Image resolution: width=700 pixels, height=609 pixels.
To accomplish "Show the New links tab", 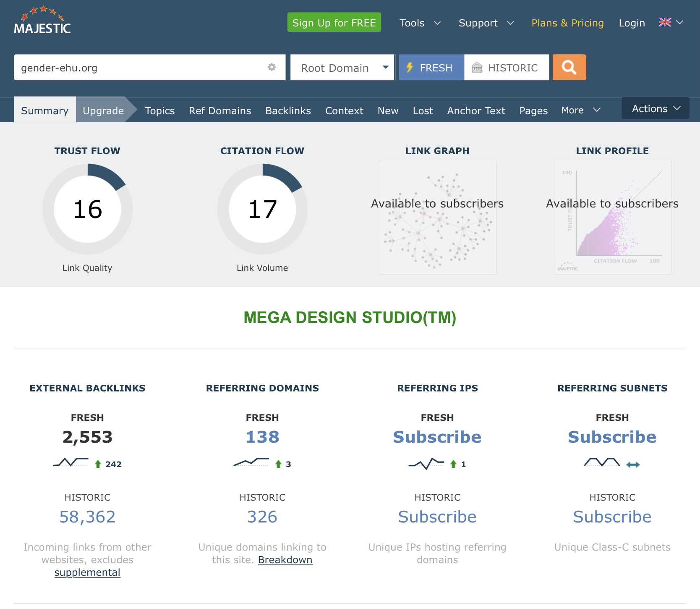I will 388,110.
